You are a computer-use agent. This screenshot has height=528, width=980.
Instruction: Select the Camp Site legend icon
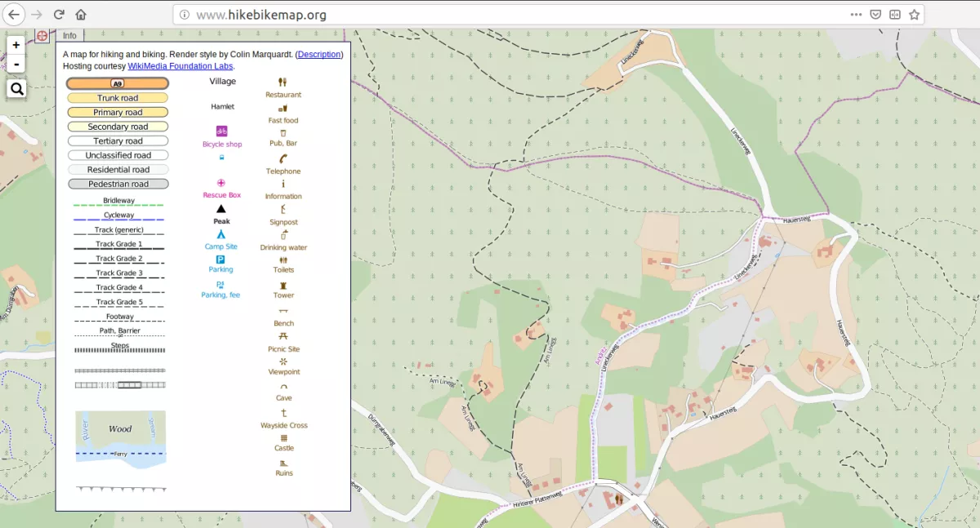click(x=220, y=234)
